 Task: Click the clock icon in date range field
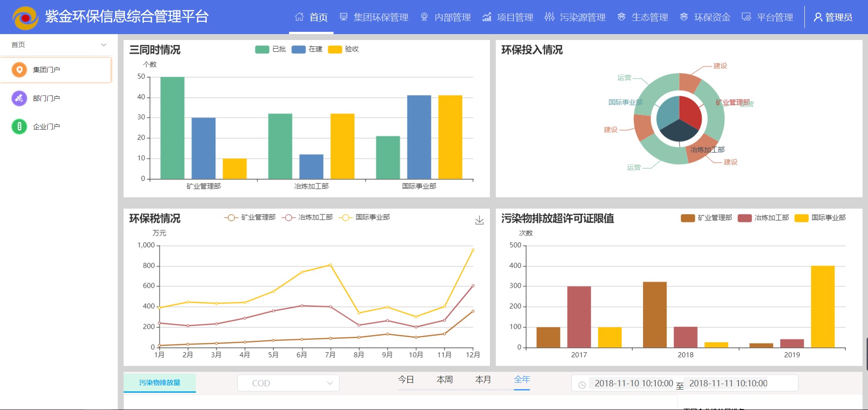coord(582,385)
